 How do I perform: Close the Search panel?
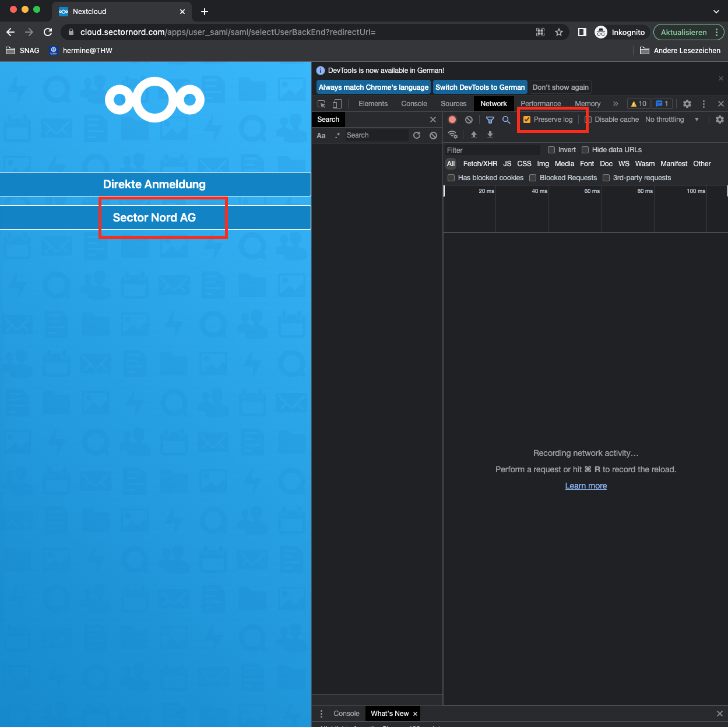(x=433, y=120)
